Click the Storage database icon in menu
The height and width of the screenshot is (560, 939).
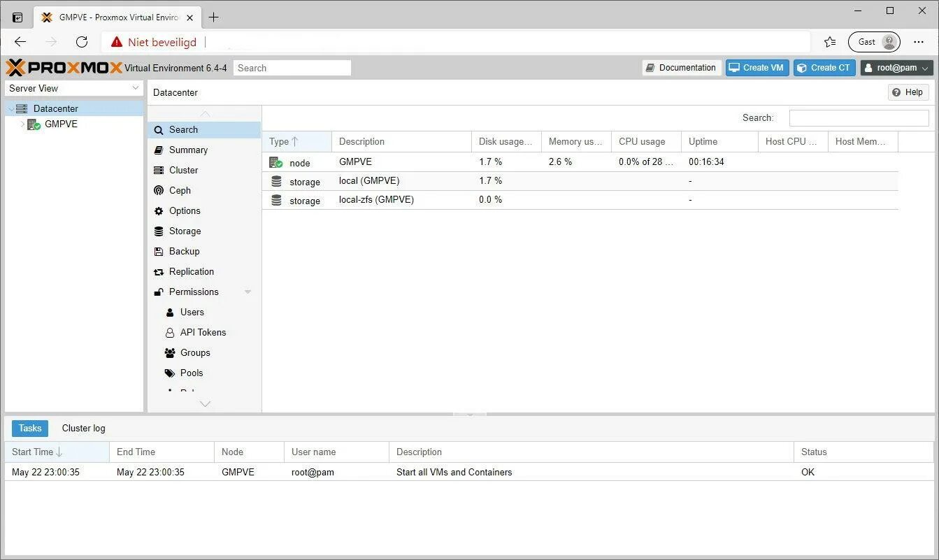pyautogui.click(x=159, y=231)
